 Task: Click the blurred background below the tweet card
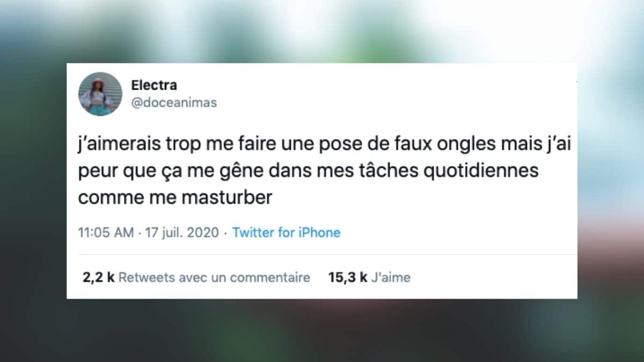coord(322,330)
